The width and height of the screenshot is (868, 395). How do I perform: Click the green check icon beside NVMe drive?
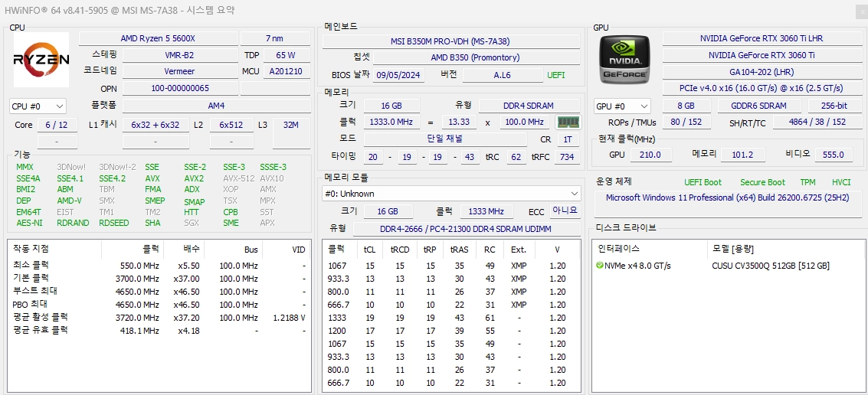pyautogui.click(x=600, y=266)
